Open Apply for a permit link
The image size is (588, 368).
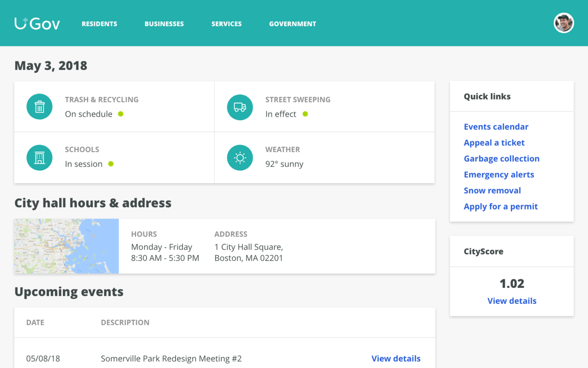point(501,206)
